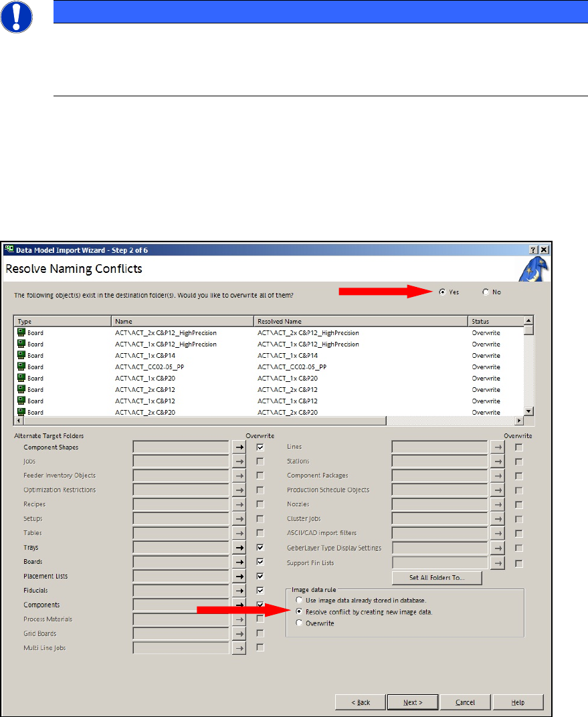Click Set All Folders To button
Viewport: 588px width, 717px height.
(x=437, y=577)
